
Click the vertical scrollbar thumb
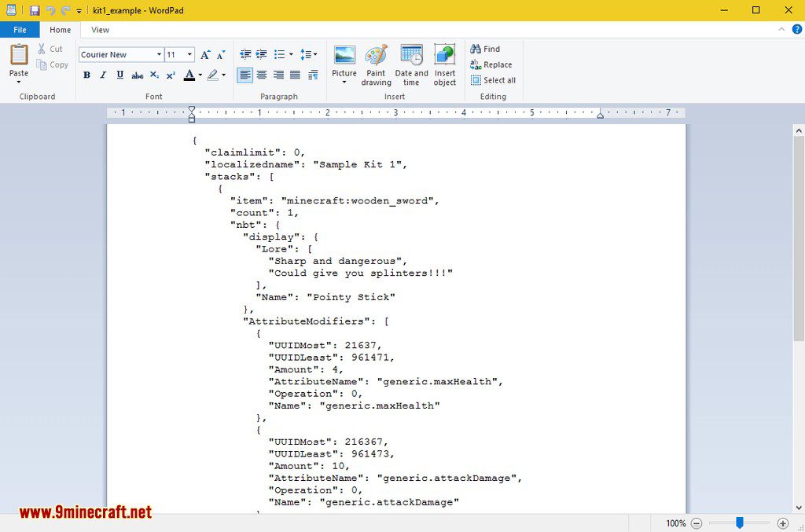799,239
